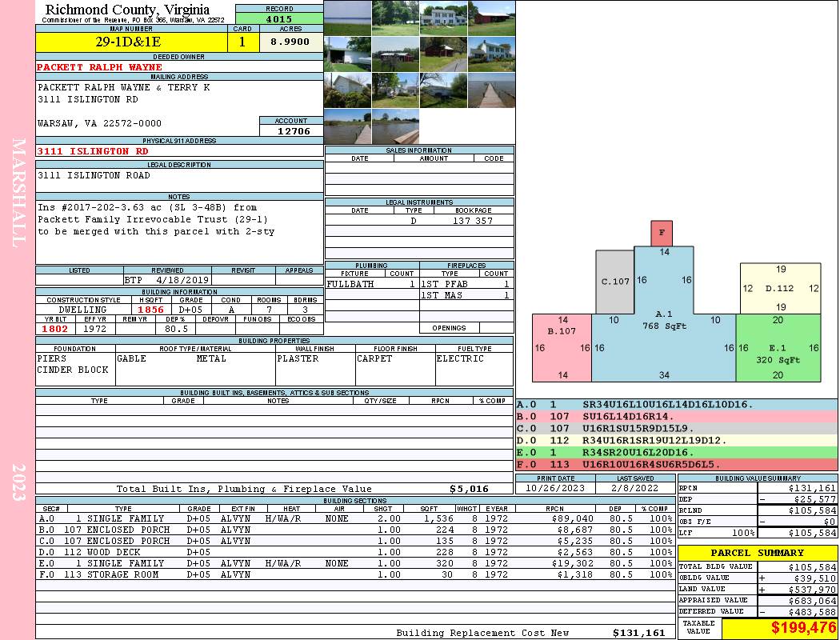Click ELECTRIC fuel type entry
The image size is (840, 640).
click(460, 358)
